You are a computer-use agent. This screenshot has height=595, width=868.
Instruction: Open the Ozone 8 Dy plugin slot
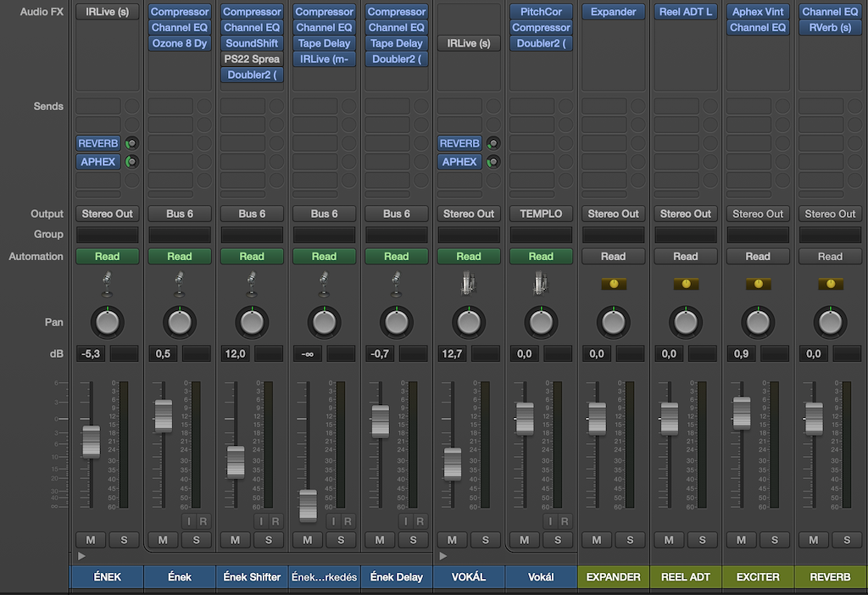click(179, 43)
